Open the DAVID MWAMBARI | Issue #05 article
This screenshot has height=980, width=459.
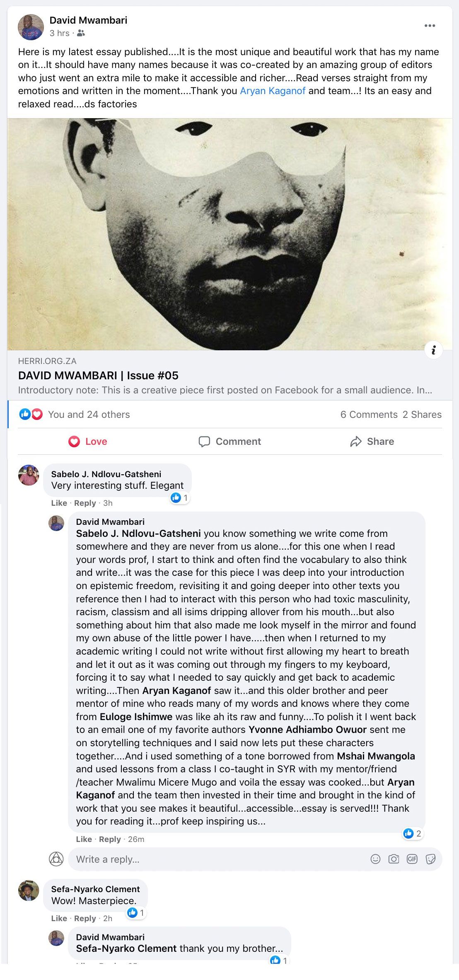tap(98, 376)
